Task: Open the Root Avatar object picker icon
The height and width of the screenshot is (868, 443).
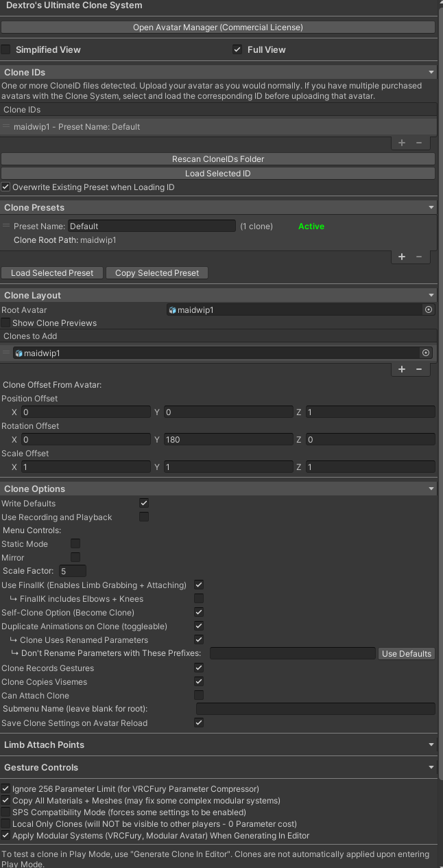Action: click(429, 310)
